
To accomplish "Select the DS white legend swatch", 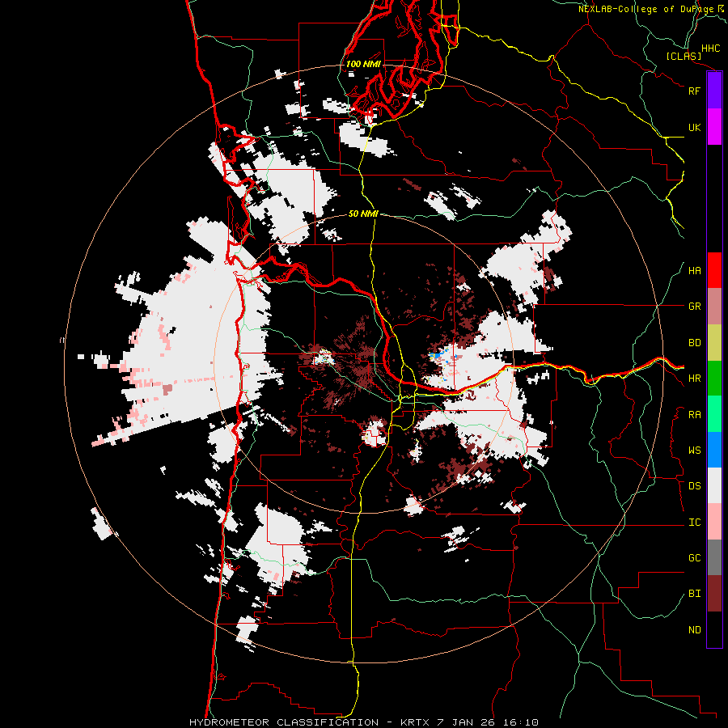I will tap(714, 485).
